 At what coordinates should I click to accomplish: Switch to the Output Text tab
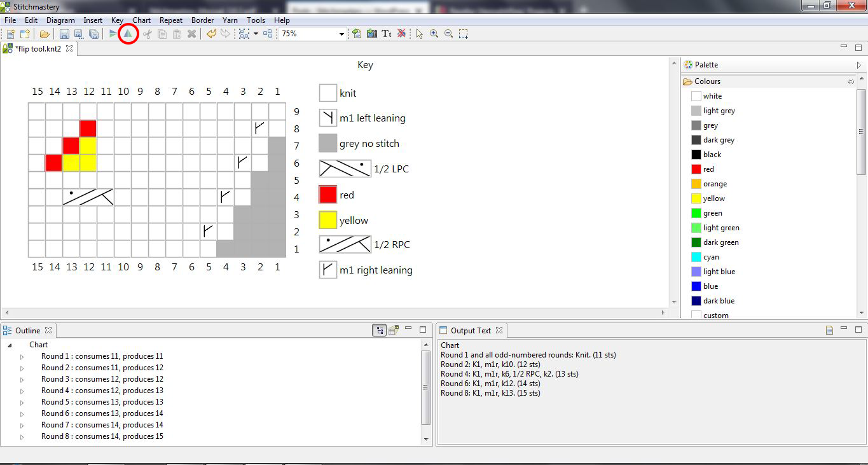(x=471, y=330)
